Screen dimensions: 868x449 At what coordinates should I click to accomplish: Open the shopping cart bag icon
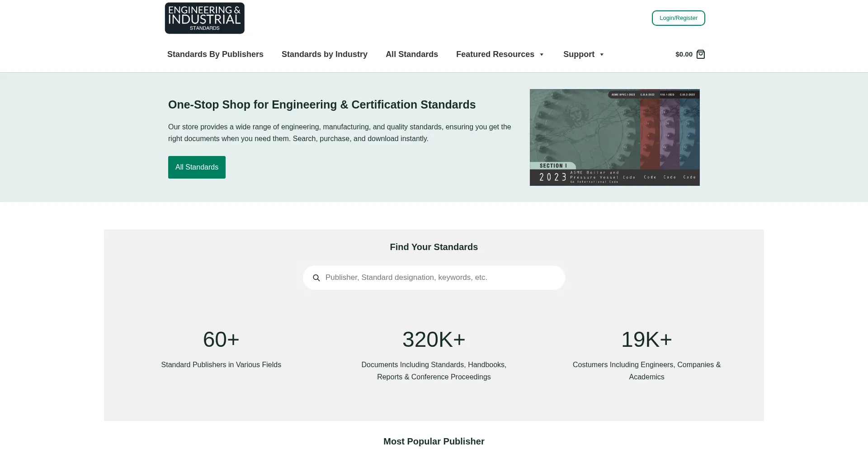(x=701, y=54)
